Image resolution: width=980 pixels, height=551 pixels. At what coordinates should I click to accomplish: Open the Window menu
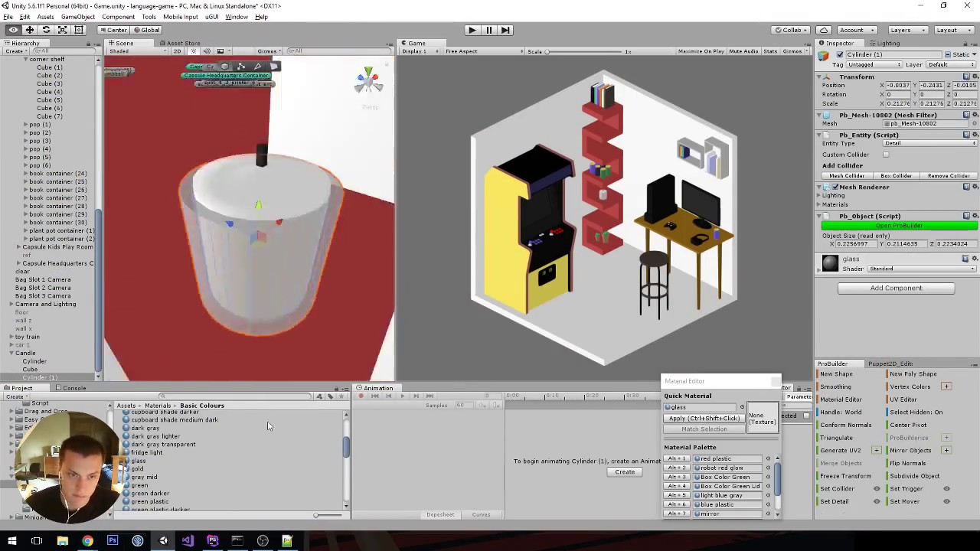pos(237,17)
